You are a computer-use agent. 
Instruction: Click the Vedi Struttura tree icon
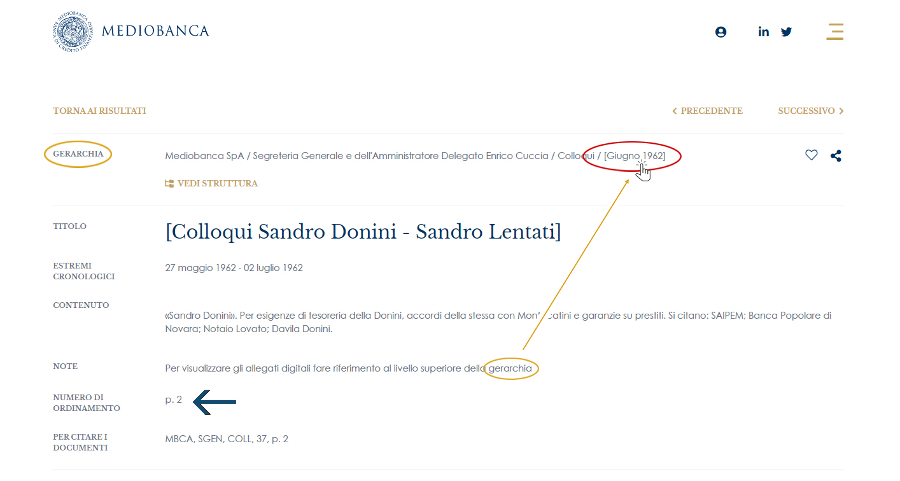click(x=169, y=184)
